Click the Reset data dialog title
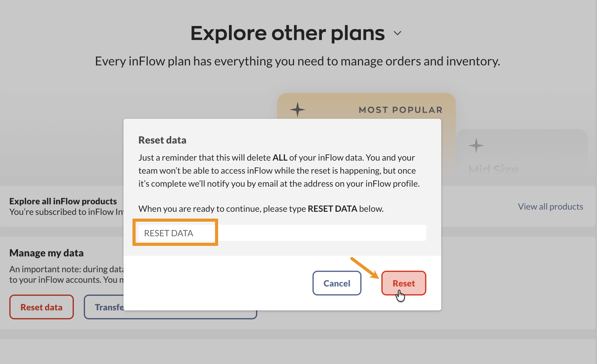Screen dimensions: 597x364 [162, 140]
